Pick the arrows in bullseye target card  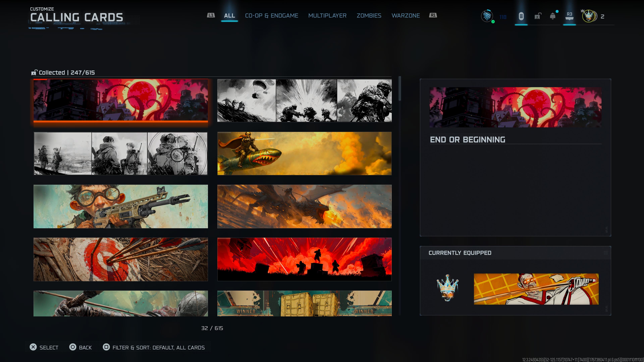(x=121, y=259)
